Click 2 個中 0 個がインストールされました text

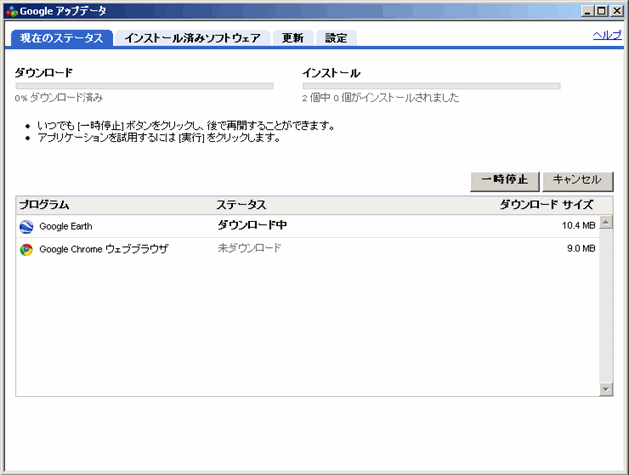[380, 98]
